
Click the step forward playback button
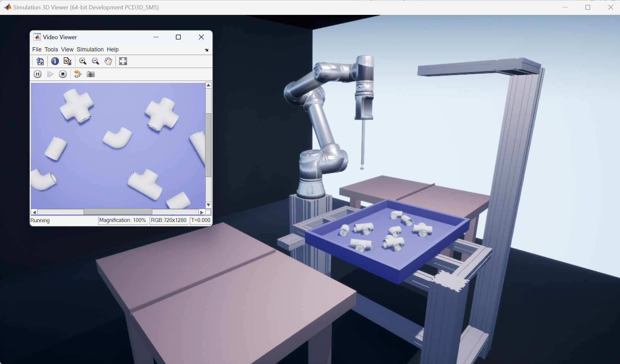click(50, 74)
